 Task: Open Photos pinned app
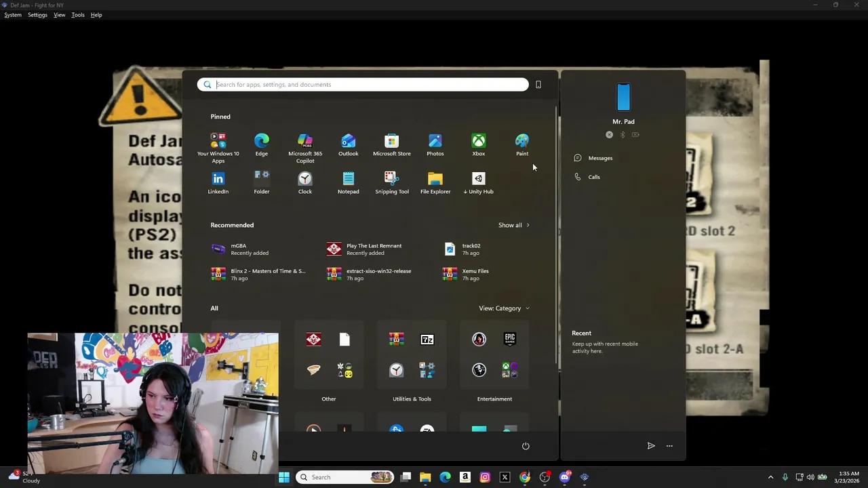(x=435, y=146)
